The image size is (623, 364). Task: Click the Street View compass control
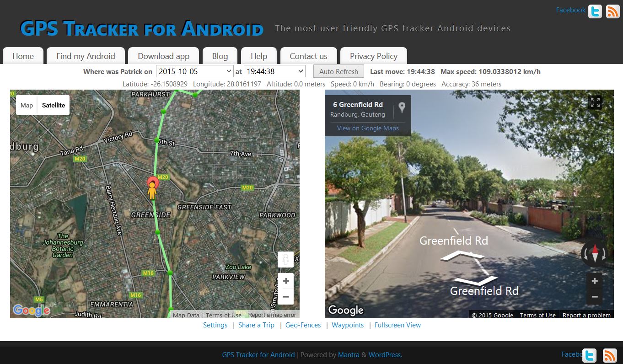[x=594, y=253]
